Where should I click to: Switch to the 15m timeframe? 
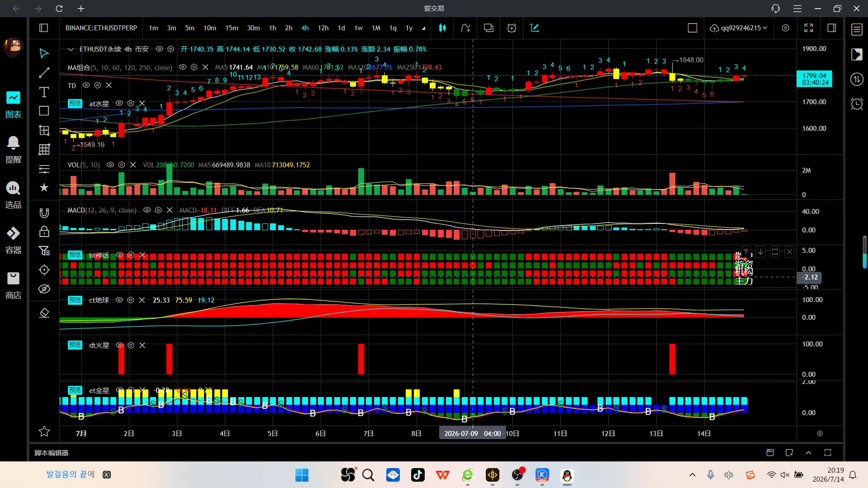(x=232, y=28)
